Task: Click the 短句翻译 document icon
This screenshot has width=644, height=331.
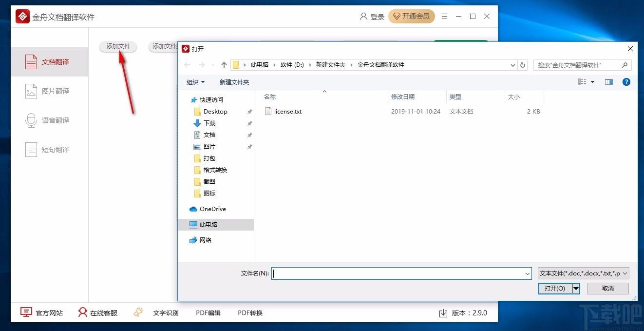Action: coord(31,150)
